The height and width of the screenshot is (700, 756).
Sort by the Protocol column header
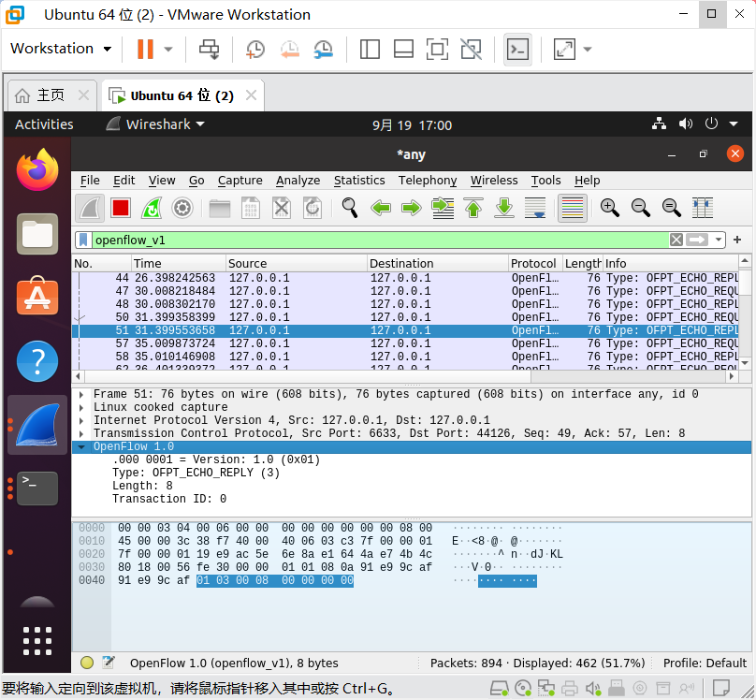tap(535, 263)
